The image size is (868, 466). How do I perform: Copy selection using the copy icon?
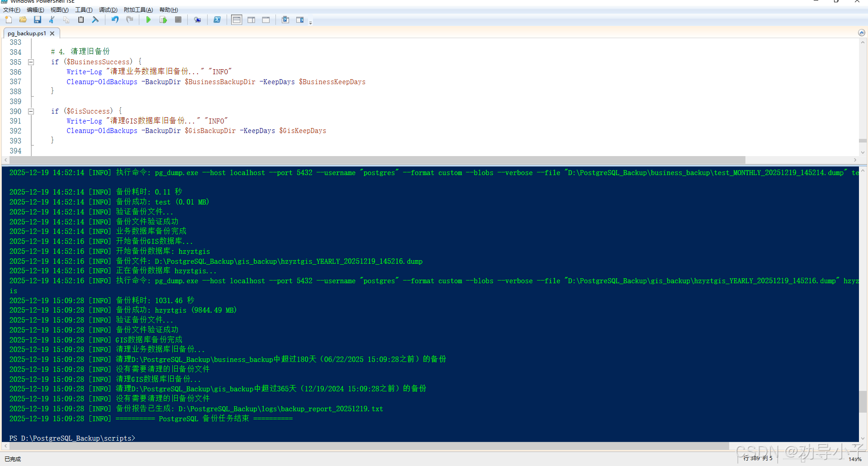click(66, 19)
